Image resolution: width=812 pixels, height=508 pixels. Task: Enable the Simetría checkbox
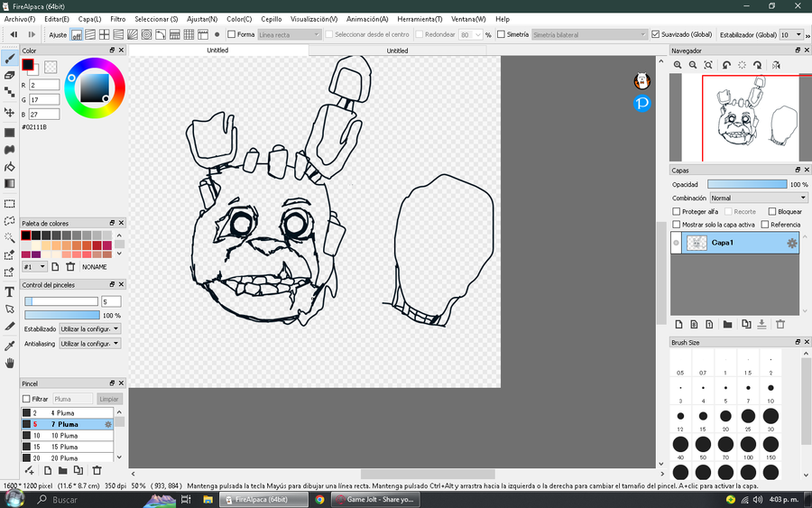click(x=501, y=34)
